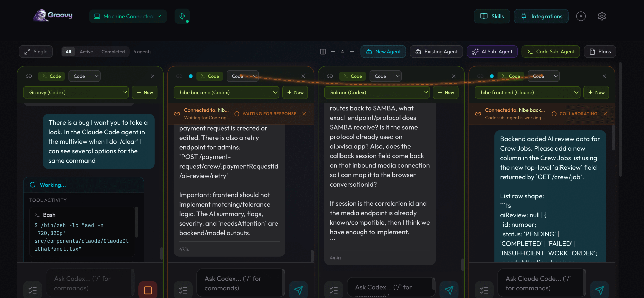Viewport: 644px width, 298px height.
Task: Click the link icon in the hibe backend panel
Action: click(x=179, y=76)
